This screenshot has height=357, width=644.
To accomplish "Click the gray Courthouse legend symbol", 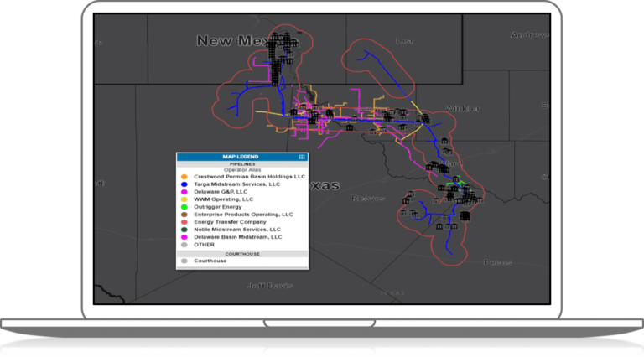I will point(184,261).
